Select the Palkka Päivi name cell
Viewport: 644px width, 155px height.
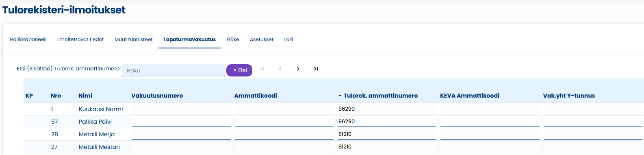95,122
